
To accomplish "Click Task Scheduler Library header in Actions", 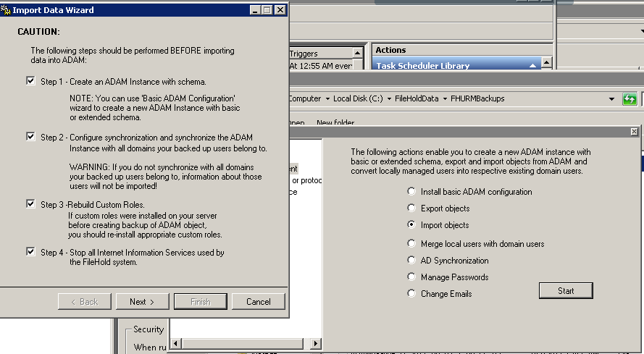I will (456, 65).
